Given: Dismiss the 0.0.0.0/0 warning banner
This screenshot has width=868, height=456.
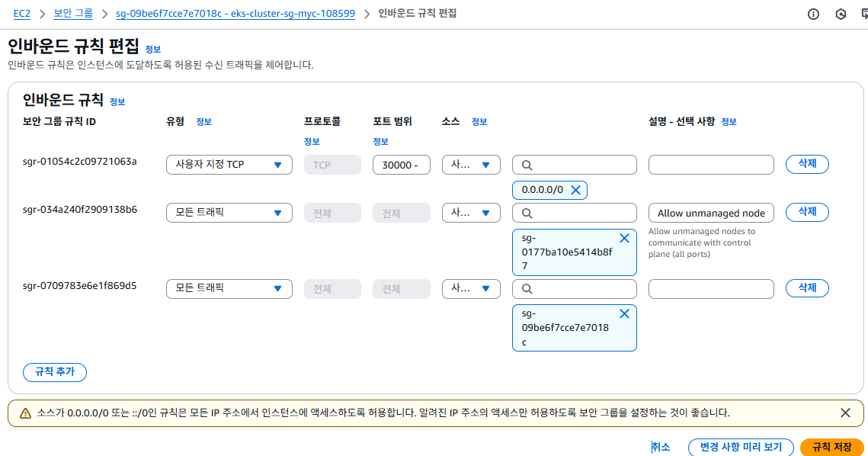Looking at the screenshot, I should 845,413.
